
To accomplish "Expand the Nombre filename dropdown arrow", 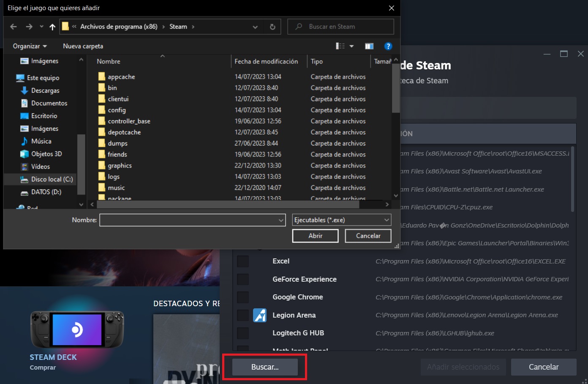I will coord(281,220).
